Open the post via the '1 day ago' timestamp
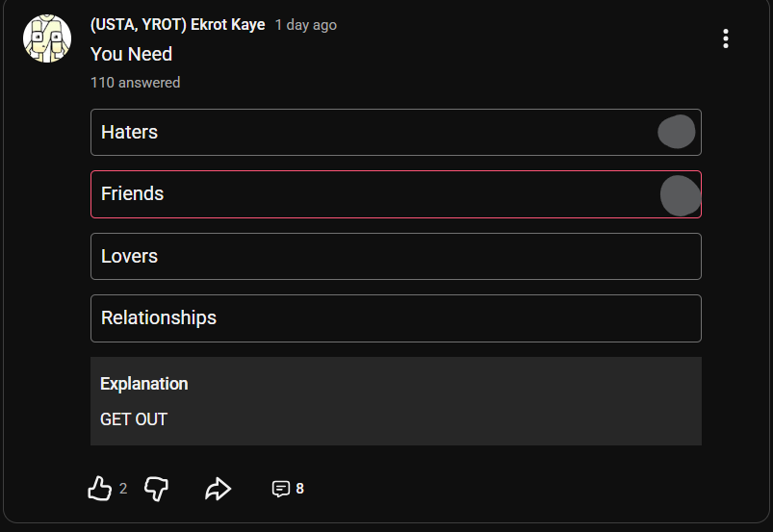Viewport: 773px width, 532px height. click(305, 25)
